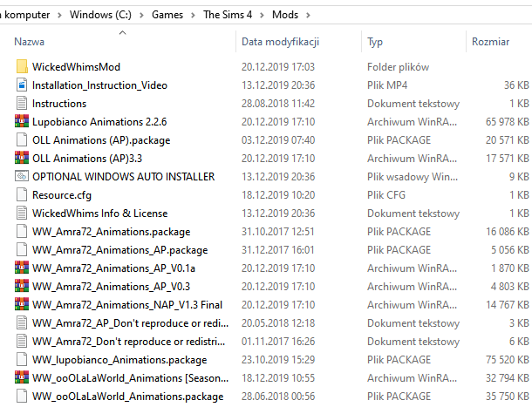The height and width of the screenshot is (407, 532).
Task: Select the file name Instructions
Action: (x=59, y=104)
